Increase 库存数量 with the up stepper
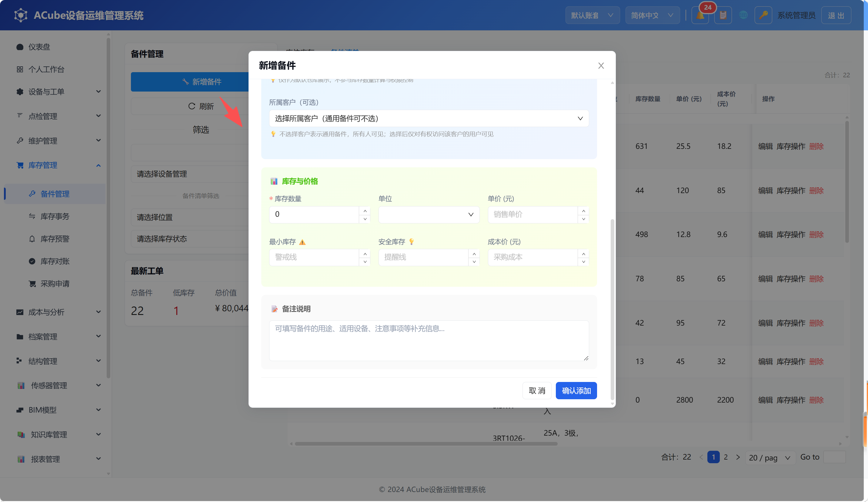Image resolution: width=868 pixels, height=502 pixels. [x=365, y=210]
